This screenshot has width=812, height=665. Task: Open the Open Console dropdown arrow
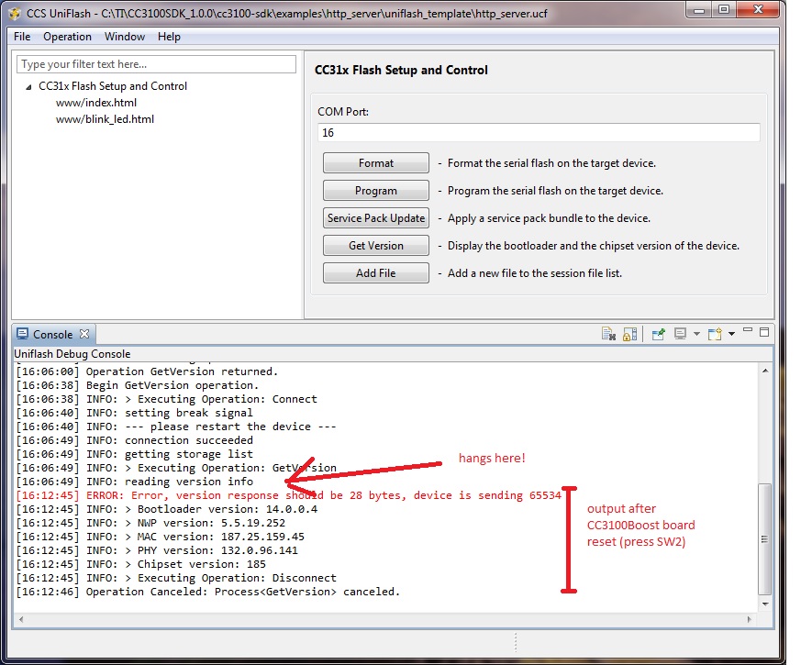(732, 334)
